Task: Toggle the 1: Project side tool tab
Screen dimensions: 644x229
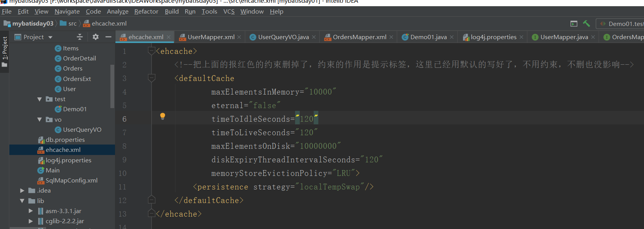Action: [x=5, y=51]
